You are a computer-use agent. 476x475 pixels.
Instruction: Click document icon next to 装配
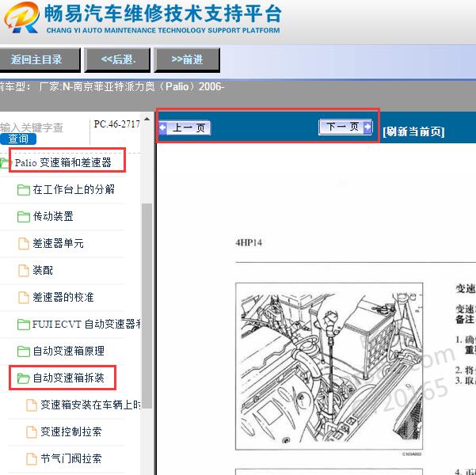tap(24, 271)
